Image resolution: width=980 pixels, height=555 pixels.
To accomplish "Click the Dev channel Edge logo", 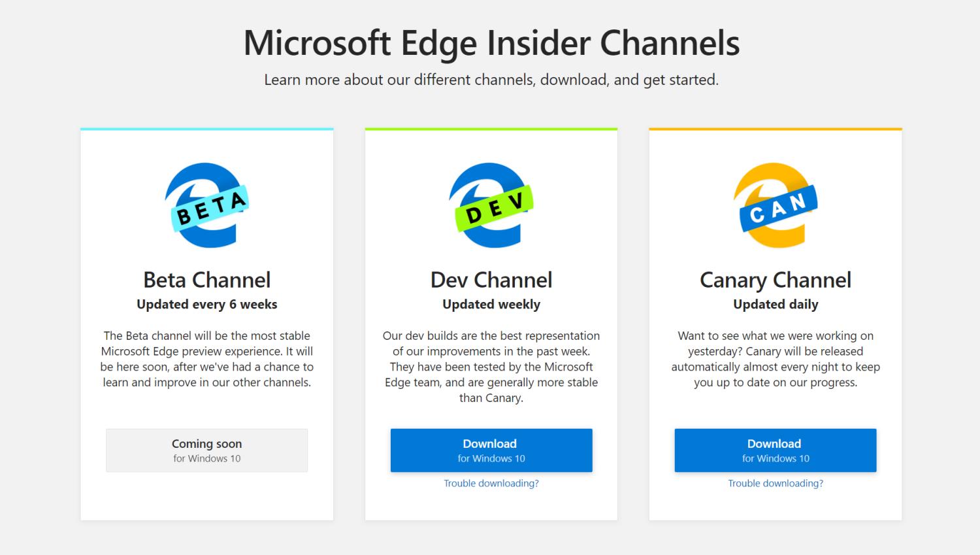I will point(491,205).
